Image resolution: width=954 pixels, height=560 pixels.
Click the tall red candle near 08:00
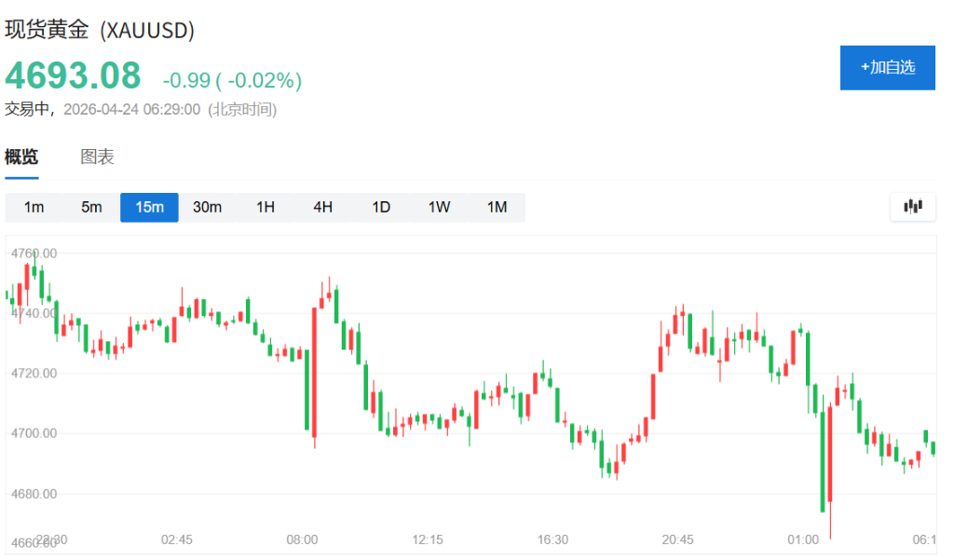314,373
